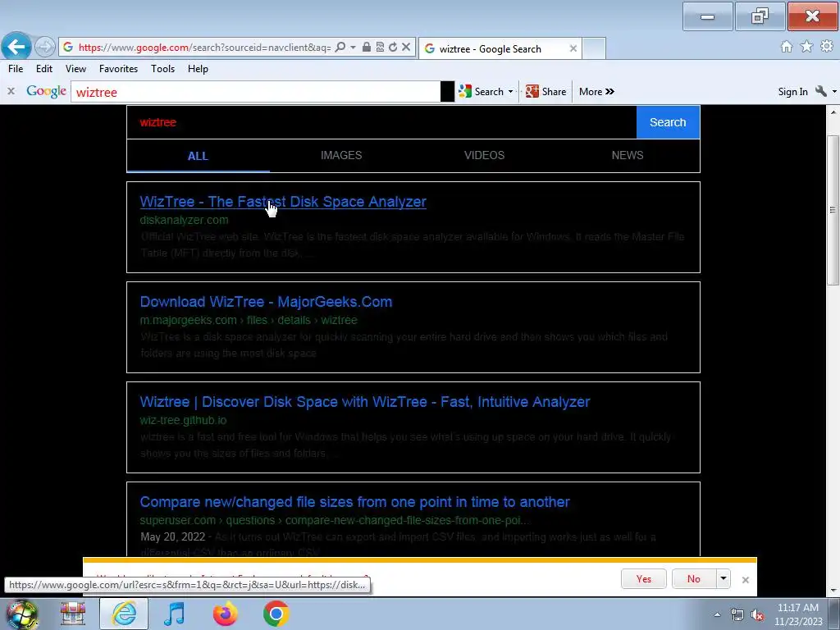Open the Windows Start orb

coord(21,614)
